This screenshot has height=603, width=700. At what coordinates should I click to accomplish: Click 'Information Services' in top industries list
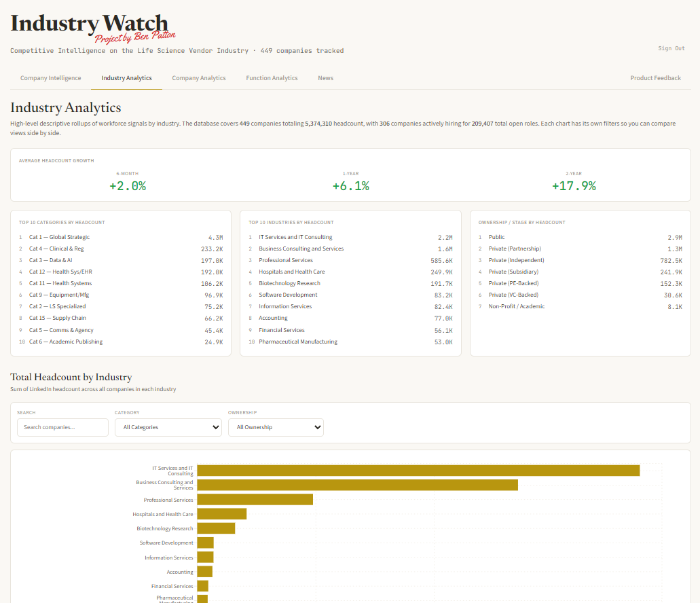(350, 307)
